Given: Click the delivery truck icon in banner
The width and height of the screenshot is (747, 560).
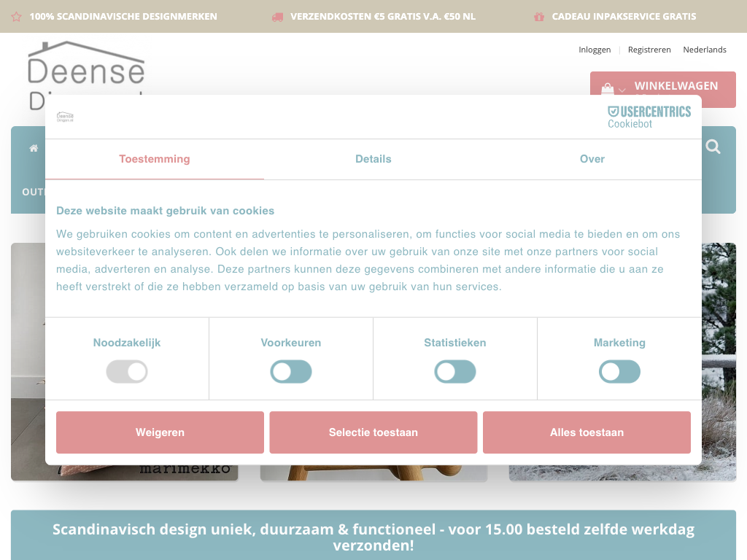Looking at the screenshot, I should click(277, 17).
